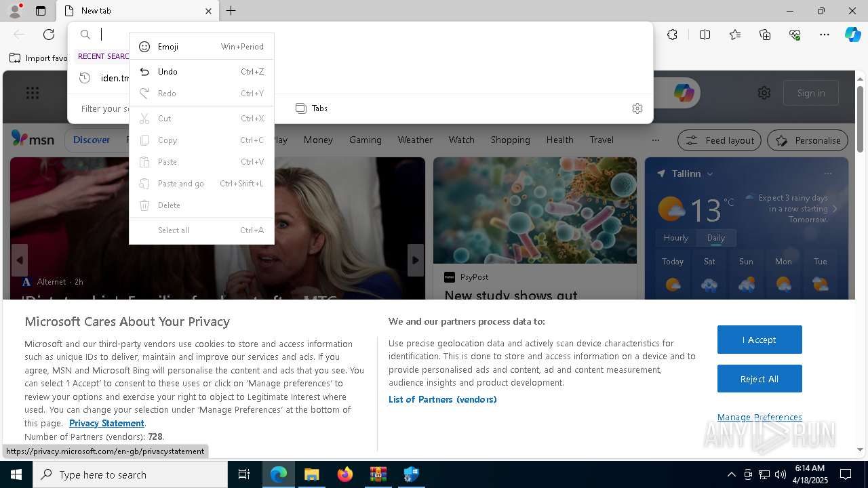Open the MSN apps grid icon
The width and height of the screenshot is (868, 488).
tap(33, 93)
